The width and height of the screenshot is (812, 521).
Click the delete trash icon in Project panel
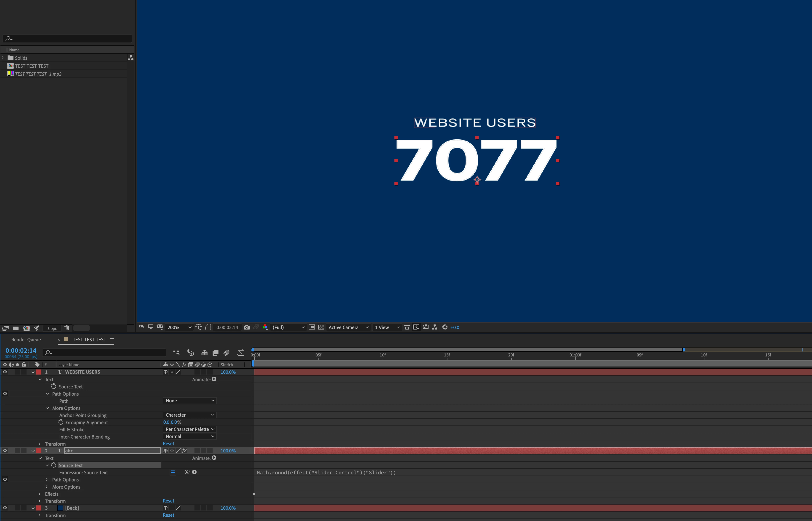(x=67, y=328)
